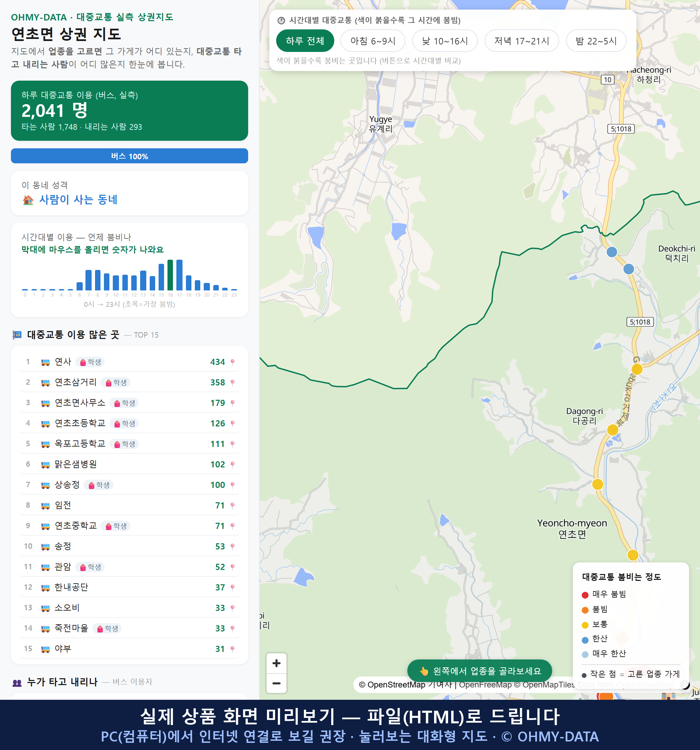Image resolution: width=700 pixels, height=750 pixels.
Task: Click the pin icon for 상송정 row
Action: [x=232, y=485]
